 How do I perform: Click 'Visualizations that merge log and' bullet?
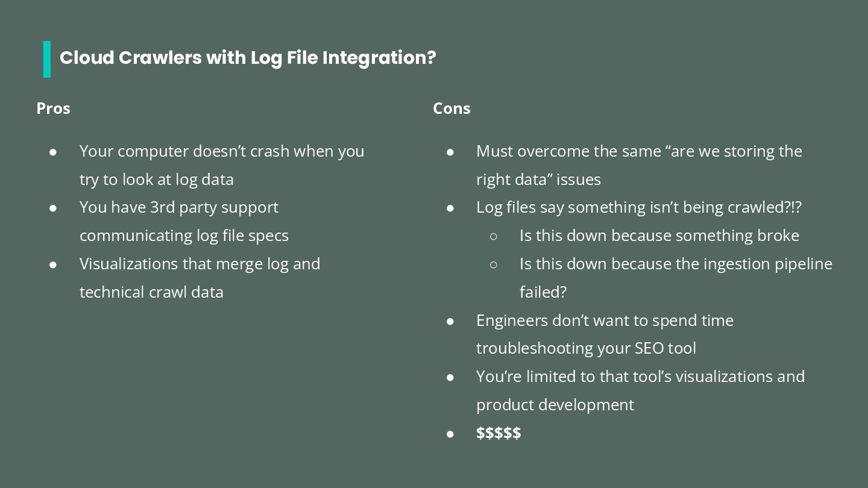point(200,264)
